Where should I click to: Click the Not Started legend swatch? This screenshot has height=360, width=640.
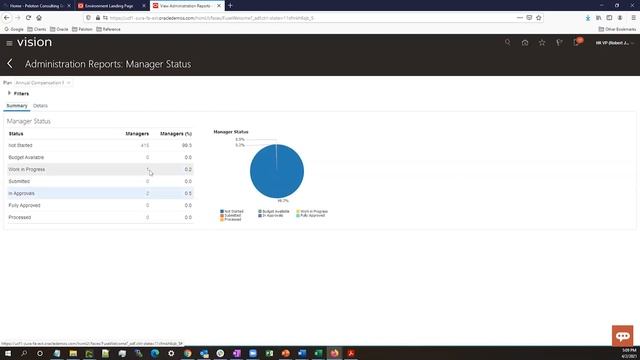click(x=222, y=211)
